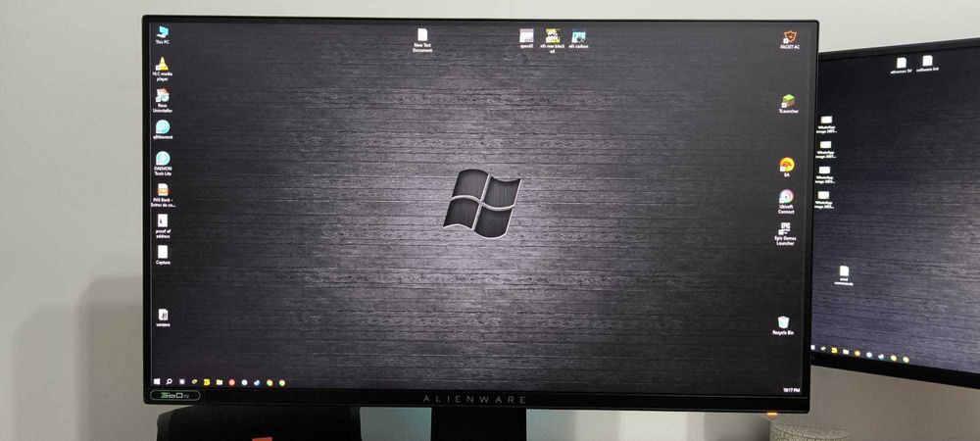
Task: Select the This PC desktop icon
Action: [x=163, y=35]
